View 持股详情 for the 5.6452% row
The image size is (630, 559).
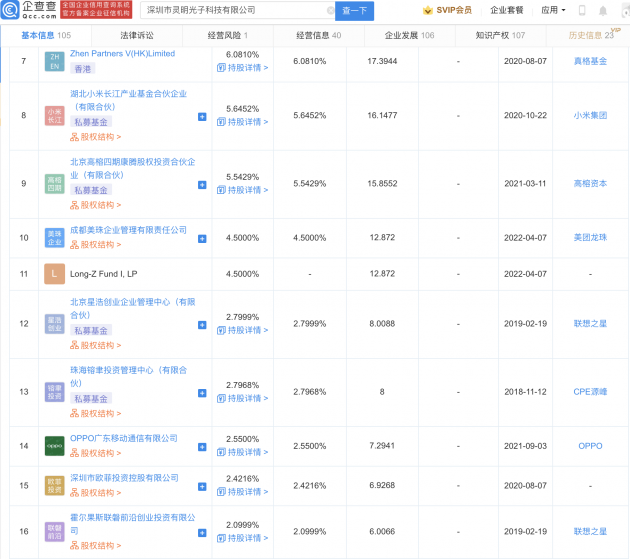pos(242,122)
